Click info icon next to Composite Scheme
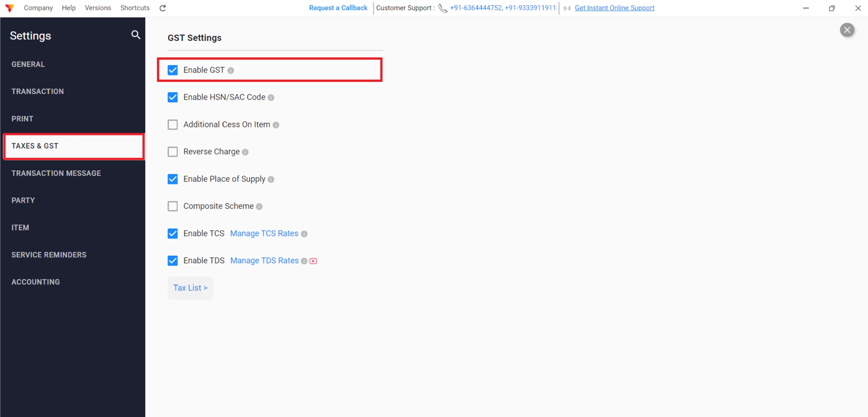The image size is (868, 417). click(259, 206)
